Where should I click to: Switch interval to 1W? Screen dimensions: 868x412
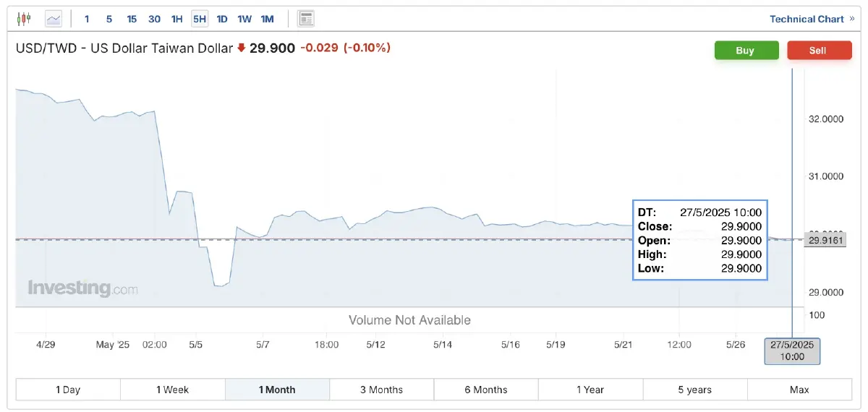pos(244,19)
